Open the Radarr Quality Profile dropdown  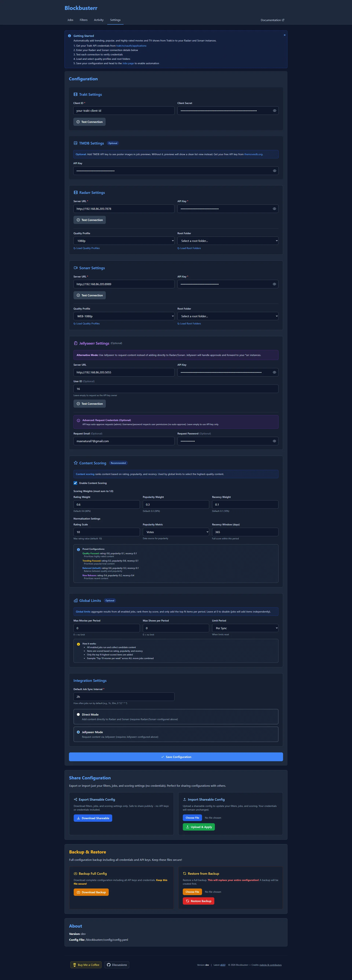click(x=124, y=240)
